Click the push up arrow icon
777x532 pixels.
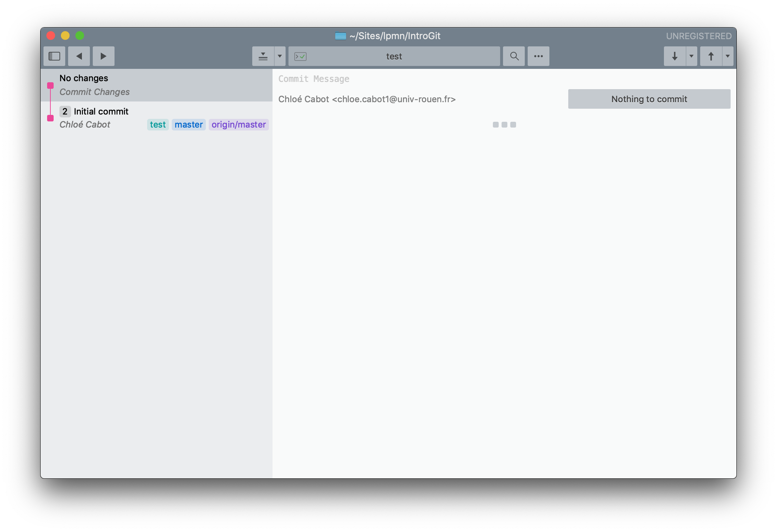(711, 56)
